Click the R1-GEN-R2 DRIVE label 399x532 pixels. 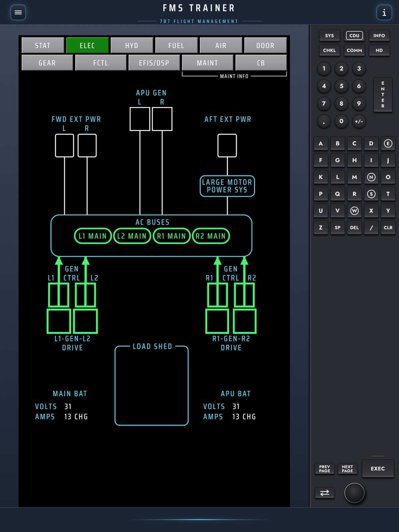(231, 343)
